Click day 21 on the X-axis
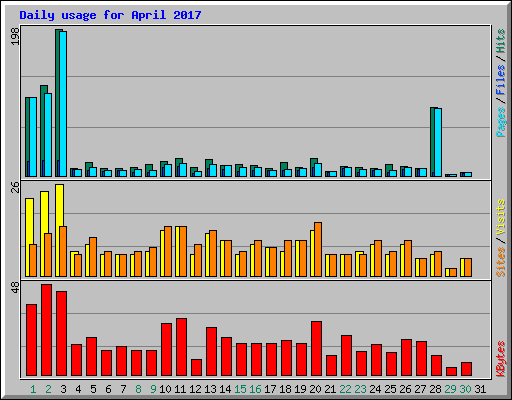Viewport: 512px width, 400px height. click(x=330, y=389)
